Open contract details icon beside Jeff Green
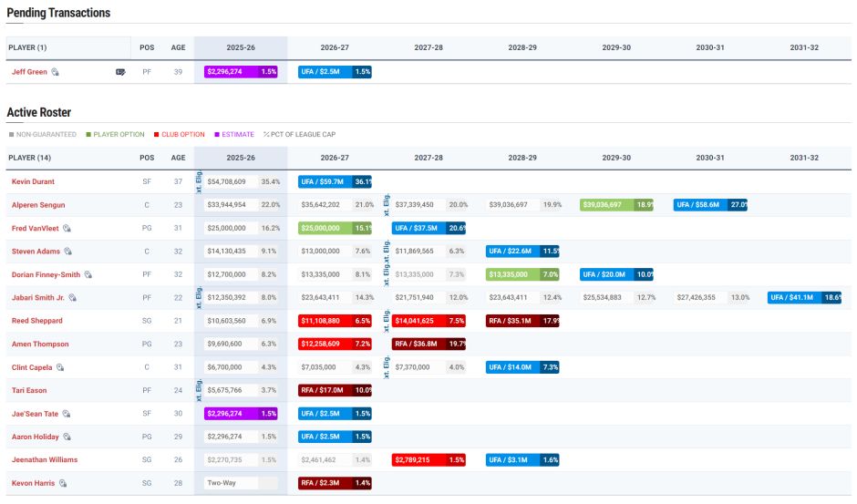The width and height of the screenshot is (857, 504). [56, 72]
